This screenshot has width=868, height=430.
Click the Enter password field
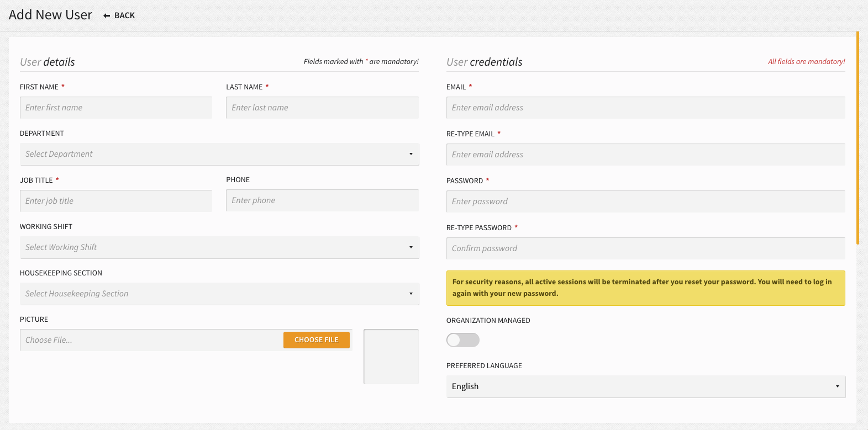tap(646, 201)
